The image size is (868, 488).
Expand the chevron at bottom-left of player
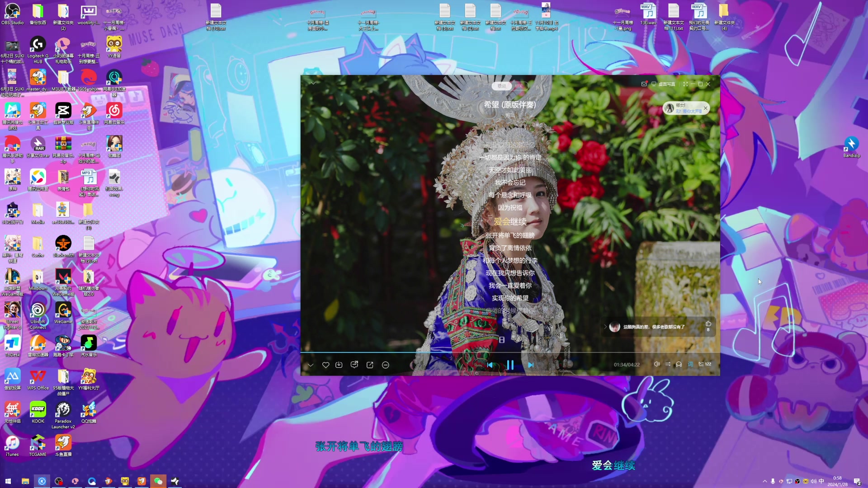[x=310, y=365]
